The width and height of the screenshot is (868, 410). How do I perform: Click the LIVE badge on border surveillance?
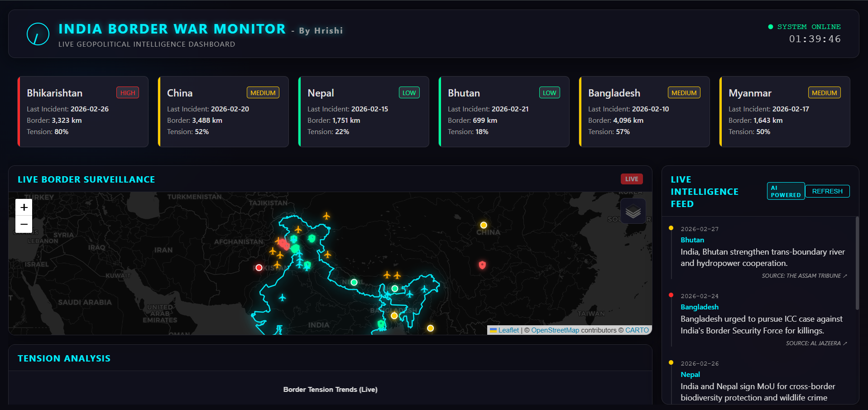pos(631,179)
